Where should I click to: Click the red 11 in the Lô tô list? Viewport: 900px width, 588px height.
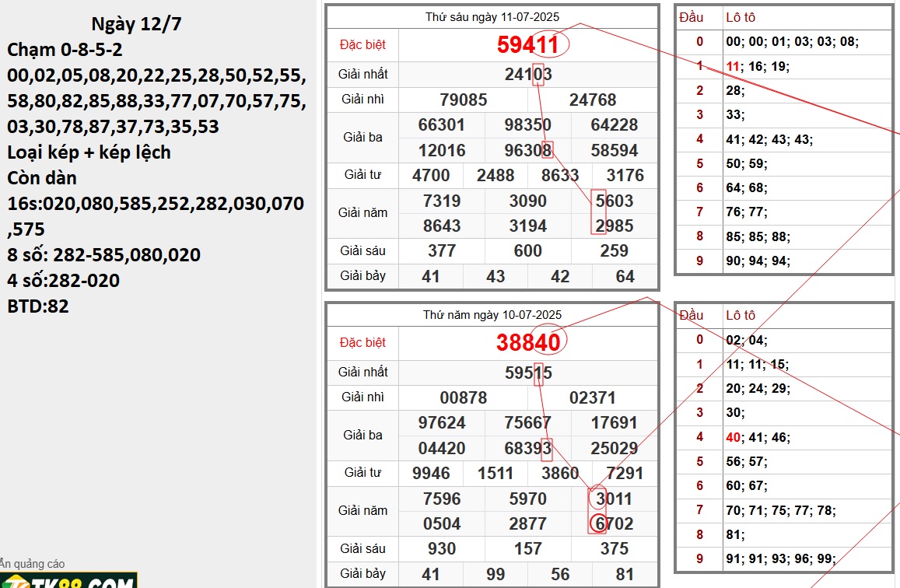732,67
